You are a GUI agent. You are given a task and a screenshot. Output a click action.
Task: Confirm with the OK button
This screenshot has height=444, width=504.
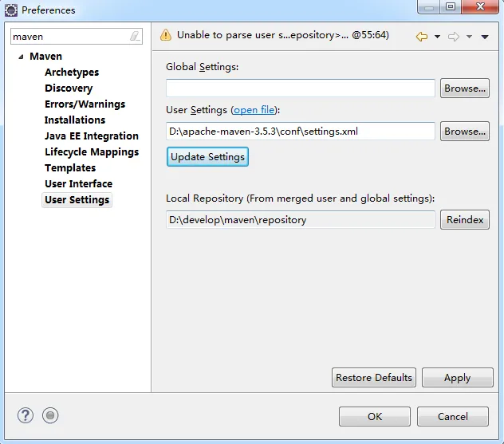point(375,417)
